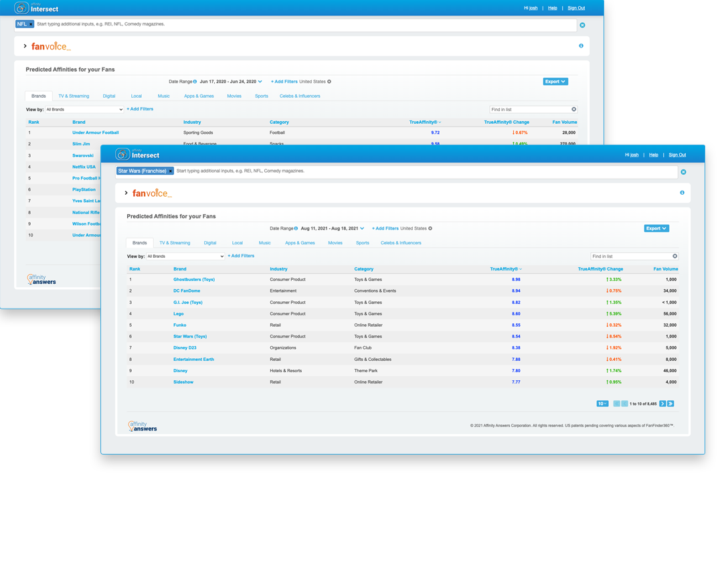Remove the United States filter in back window
This screenshot has width=728, height=561.
[x=329, y=82]
